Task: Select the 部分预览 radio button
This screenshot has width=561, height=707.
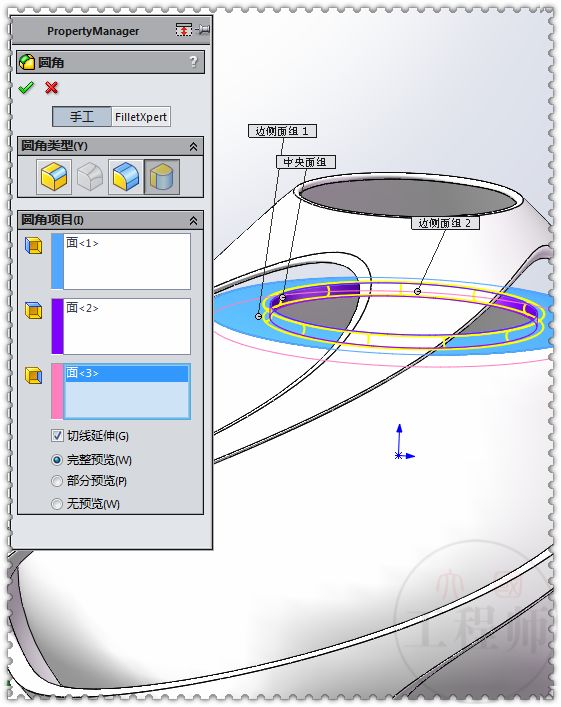Action: pos(57,481)
